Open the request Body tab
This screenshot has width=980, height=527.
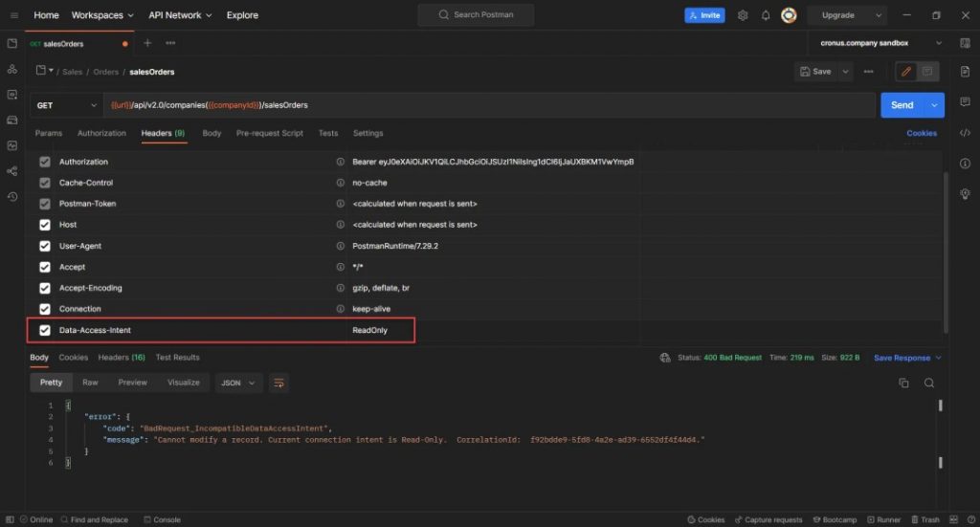click(x=212, y=133)
